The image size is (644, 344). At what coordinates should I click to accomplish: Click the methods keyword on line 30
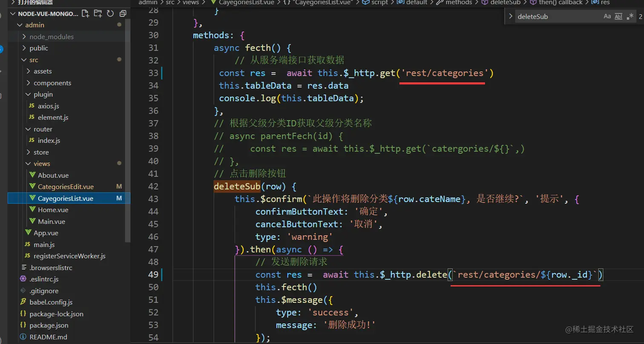[x=211, y=35]
